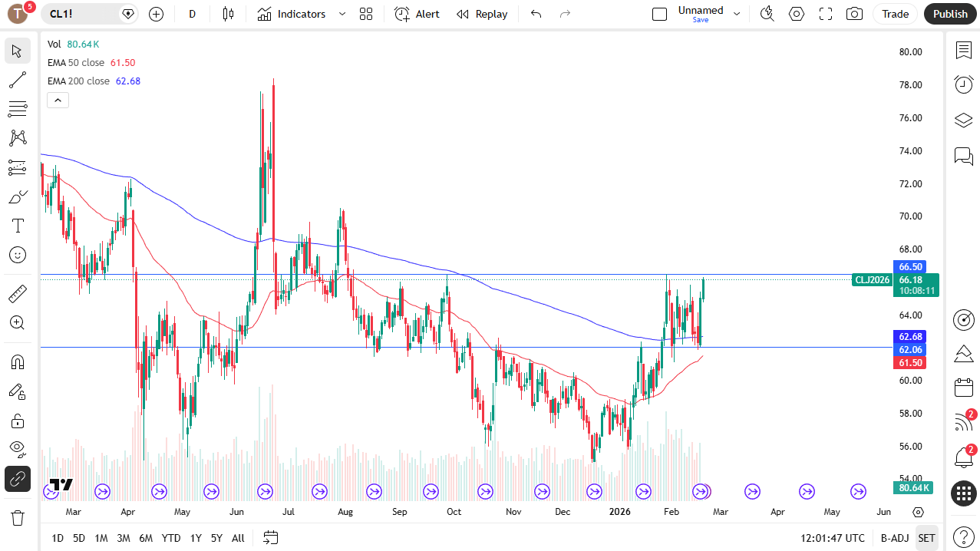980x551 pixels.
Task: Start bar Replay mode
Action: coord(482,14)
